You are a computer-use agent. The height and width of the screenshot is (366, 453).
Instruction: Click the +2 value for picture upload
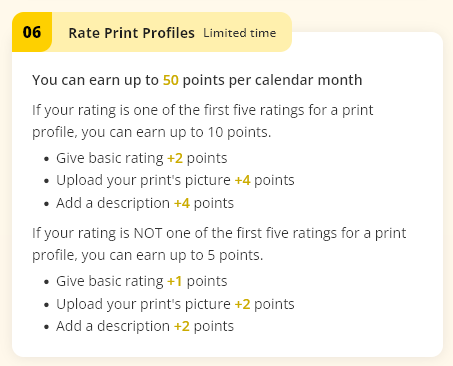tap(243, 304)
